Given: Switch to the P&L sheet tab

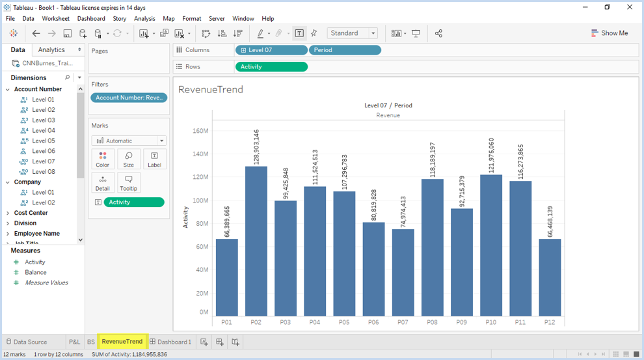Looking at the screenshot, I should [x=74, y=342].
